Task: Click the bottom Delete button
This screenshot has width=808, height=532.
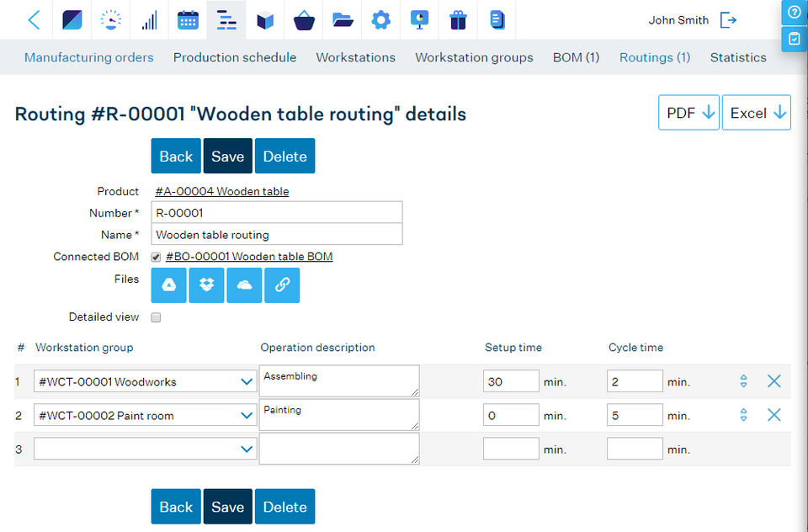Action: (x=285, y=506)
